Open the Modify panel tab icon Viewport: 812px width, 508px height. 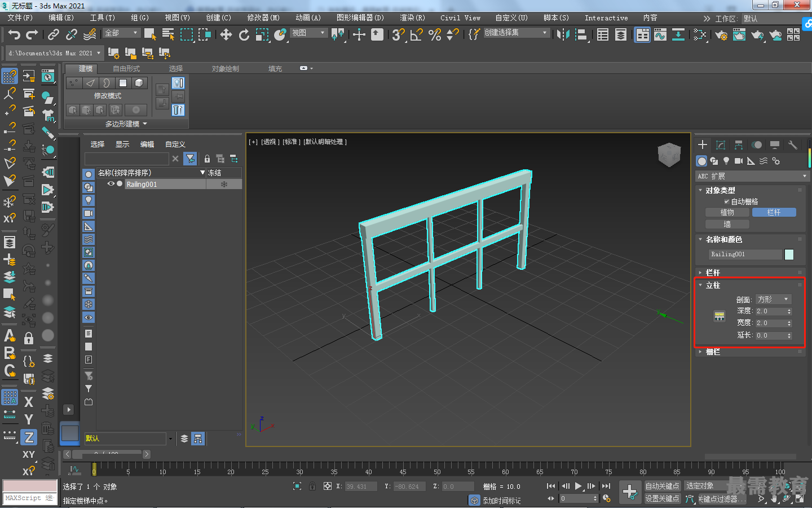point(720,145)
